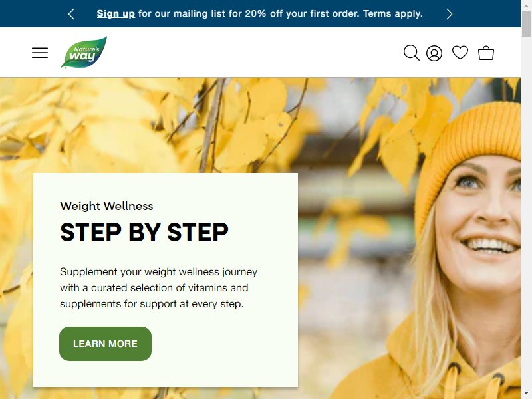Click the scrollbar up arrow

tap(526, 5)
